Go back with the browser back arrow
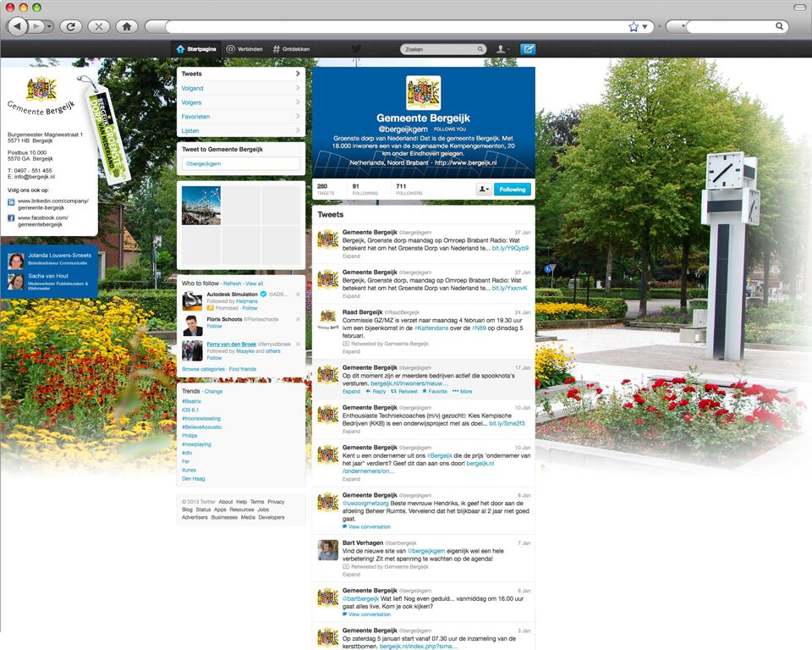 (17, 26)
